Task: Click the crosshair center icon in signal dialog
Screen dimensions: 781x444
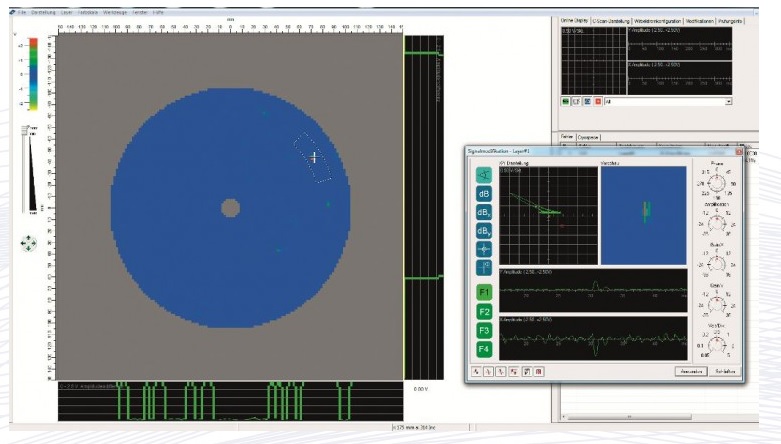Action: 484,249
